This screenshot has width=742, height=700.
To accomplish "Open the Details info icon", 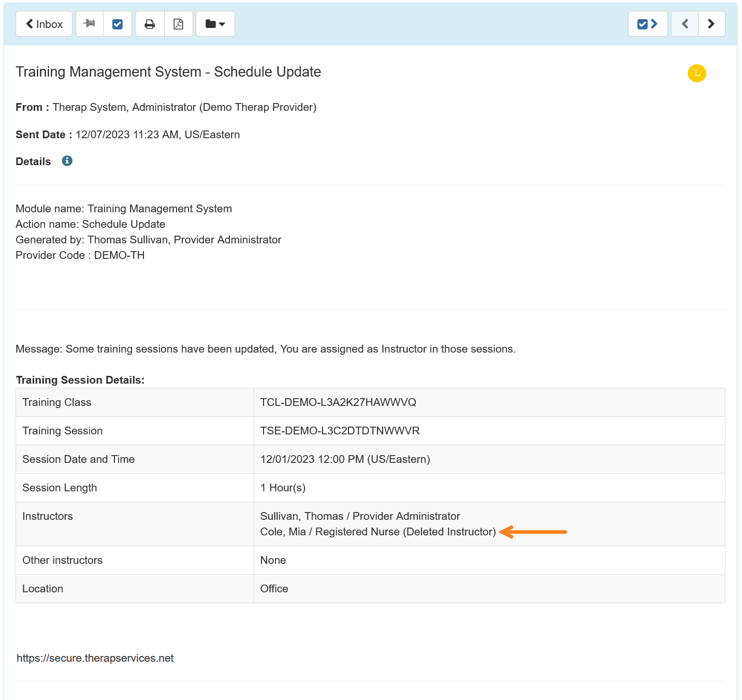I will tap(67, 161).
